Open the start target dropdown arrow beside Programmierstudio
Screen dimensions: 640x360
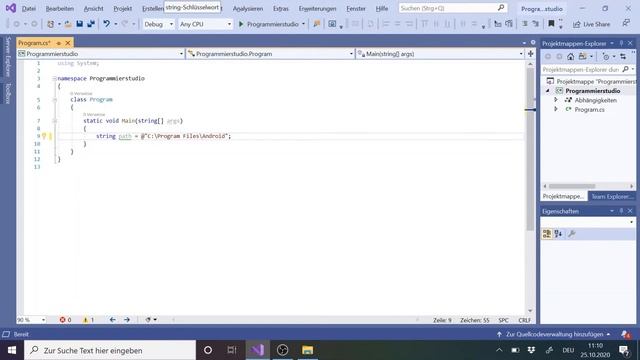pos(303,24)
